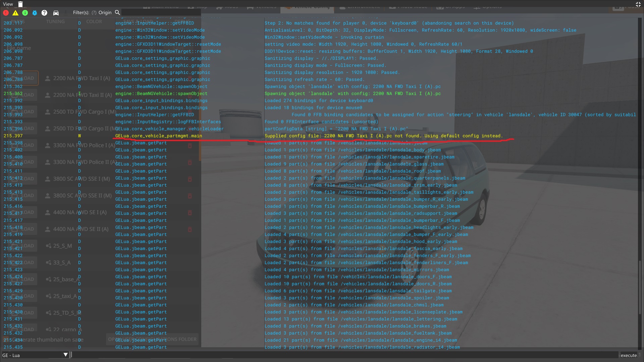Click the log filter text field

point(161,13)
